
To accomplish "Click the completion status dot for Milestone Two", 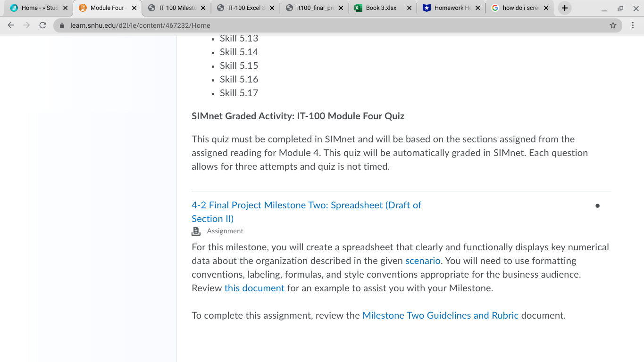I will [597, 206].
